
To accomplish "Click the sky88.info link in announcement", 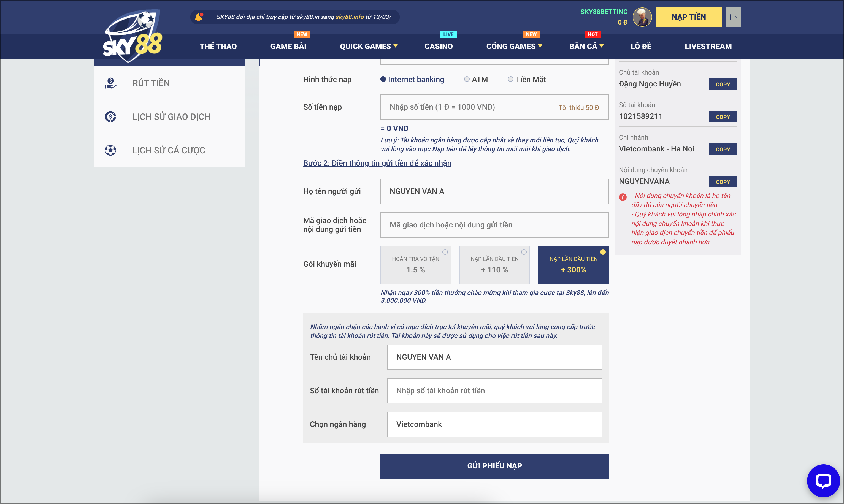I will coord(350,17).
